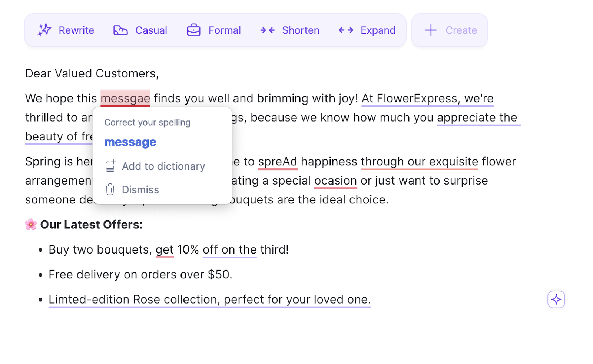This screenshot has height=364, width=593.
Task: Select Dismiss in the spelling popup
Action: [x=140, y=189]
